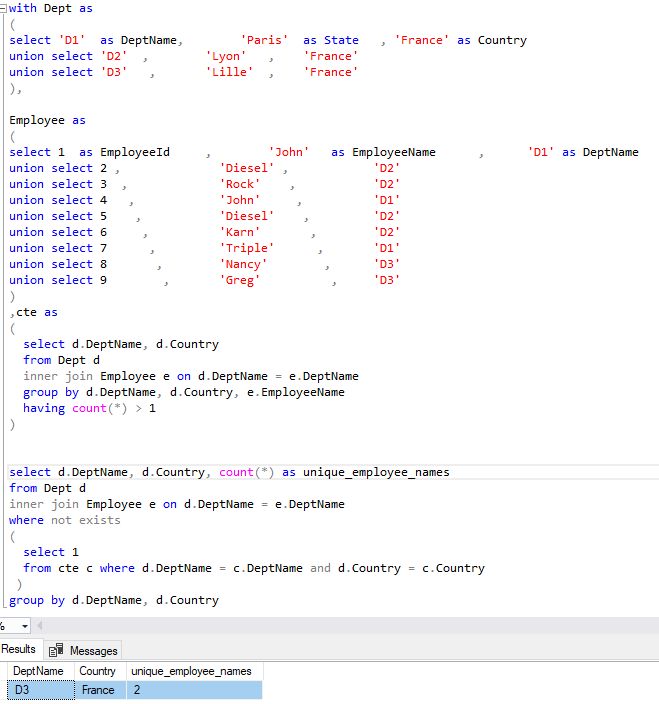659x704 pixels.
Task: Click the 'Nancy' employee name literal
Action: (x=243, y=264)
